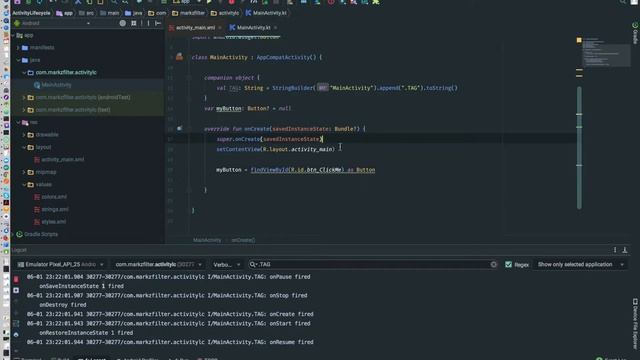The width and height of the screenshot is (640, 360).
Task: Click the Logcat panel title
Action: 19,250
